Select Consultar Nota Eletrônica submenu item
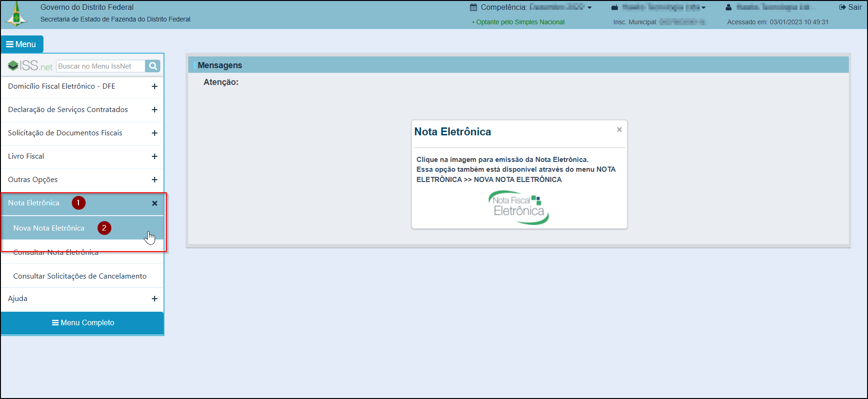The image size is (868, 399). click(82, 252)
